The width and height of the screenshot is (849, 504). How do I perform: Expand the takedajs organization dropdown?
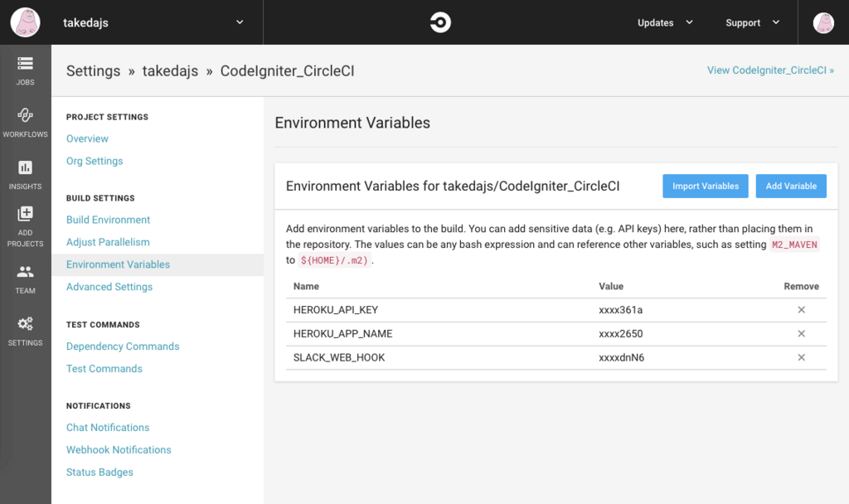(x=240, y=22)
